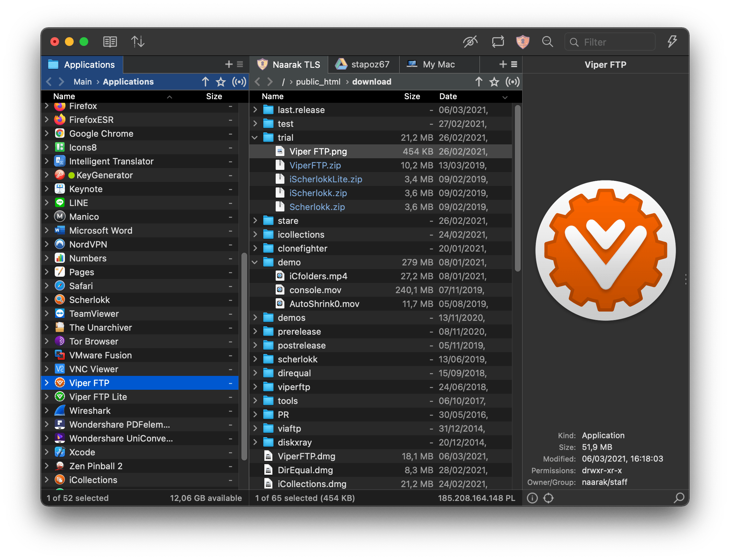The image size is (730, 560).
Task: Click the magnifier search icon beside Filter
Action: tap(547, 42)
